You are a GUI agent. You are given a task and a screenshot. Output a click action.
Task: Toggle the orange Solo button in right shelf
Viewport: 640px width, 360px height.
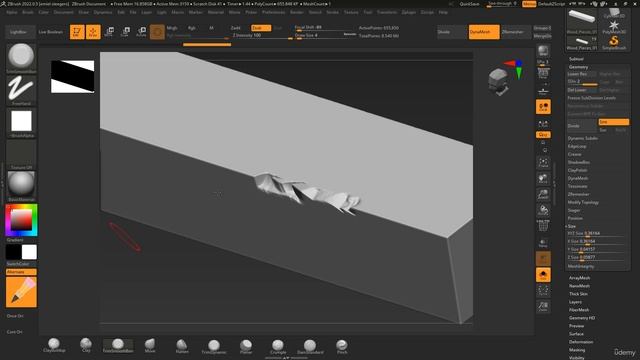[x=543, y=275]
